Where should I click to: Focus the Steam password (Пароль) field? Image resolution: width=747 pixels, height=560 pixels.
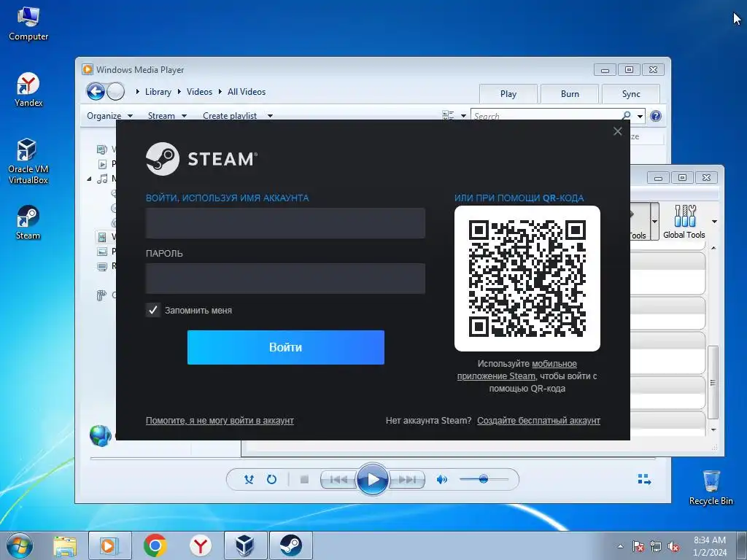[x=285, y=279]
